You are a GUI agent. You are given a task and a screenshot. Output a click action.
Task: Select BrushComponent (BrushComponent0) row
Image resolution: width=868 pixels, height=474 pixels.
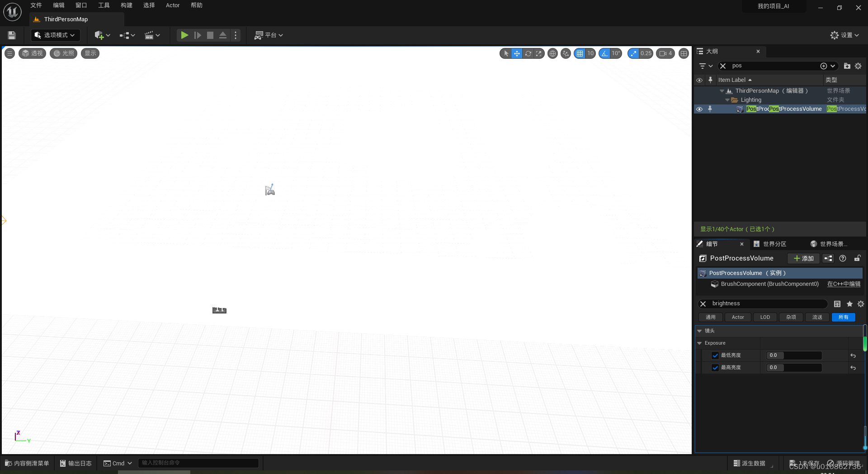click(769, 284)
